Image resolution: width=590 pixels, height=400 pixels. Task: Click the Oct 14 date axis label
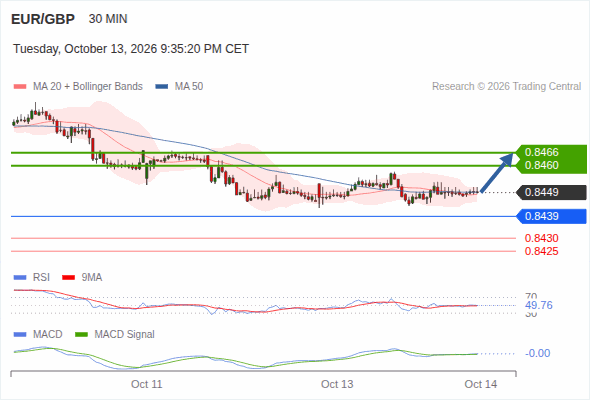coord(481,384)
